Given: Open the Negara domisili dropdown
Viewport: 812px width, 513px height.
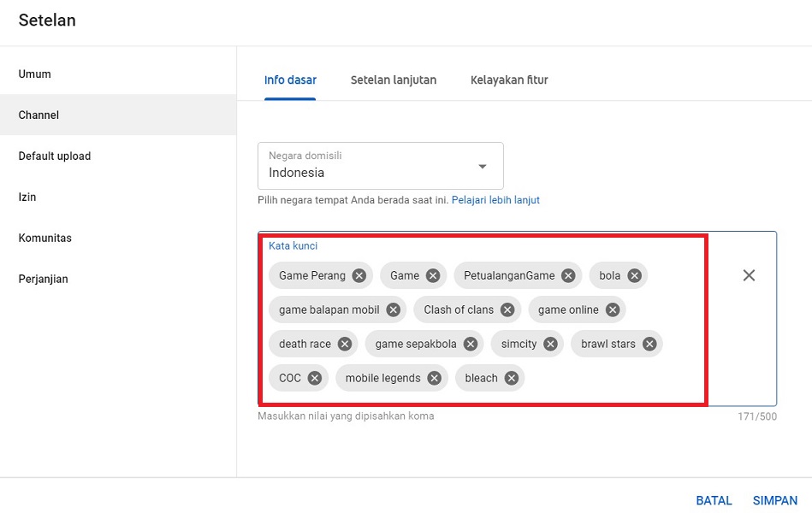Looking at the screenshot, I should [x=381, y=166].
